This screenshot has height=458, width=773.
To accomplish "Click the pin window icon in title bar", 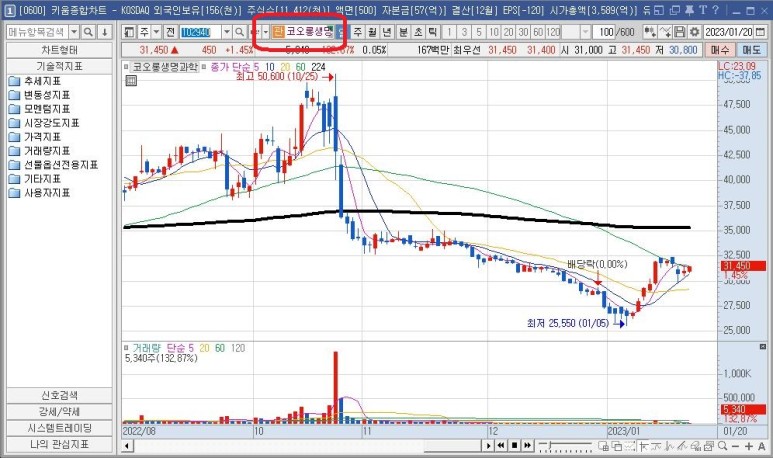I will 690,10.
